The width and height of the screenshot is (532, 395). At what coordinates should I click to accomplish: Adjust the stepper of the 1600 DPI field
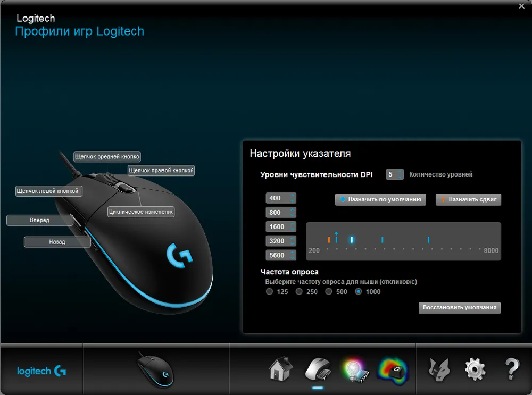(x=293, y=226)
